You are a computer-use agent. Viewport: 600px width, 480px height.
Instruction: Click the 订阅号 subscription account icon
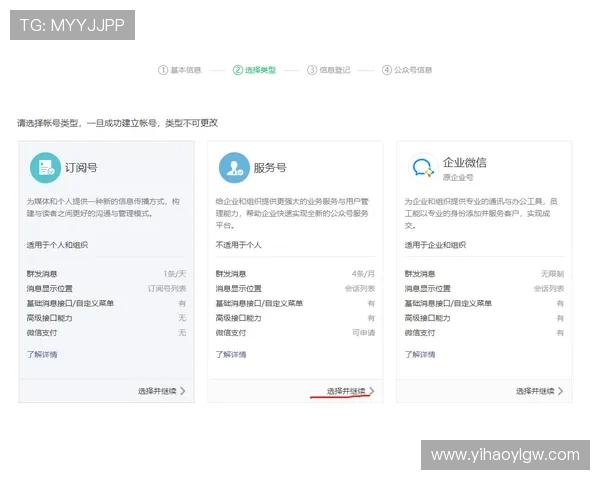click(x=45, y=168)
